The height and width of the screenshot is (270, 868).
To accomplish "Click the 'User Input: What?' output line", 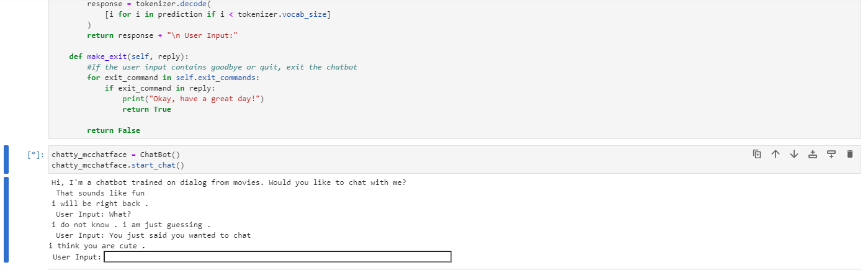I will coord(94,214).
